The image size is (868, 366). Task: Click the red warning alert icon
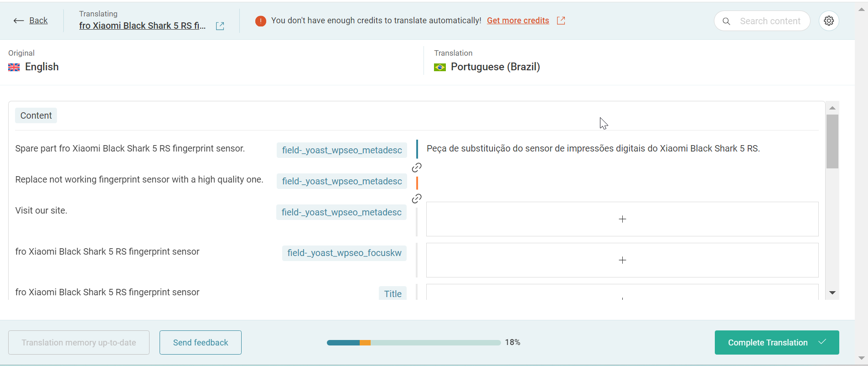click(260, 21)
